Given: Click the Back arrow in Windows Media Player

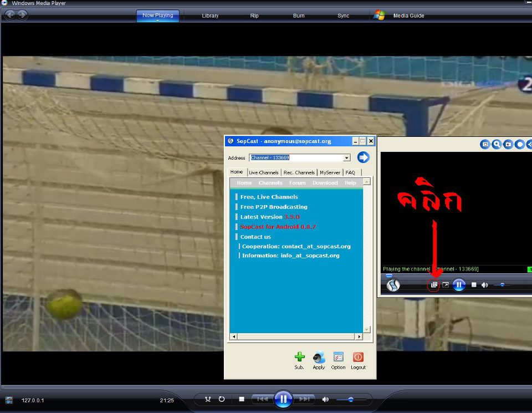Looking at the screenshot, I should (11, 14).
